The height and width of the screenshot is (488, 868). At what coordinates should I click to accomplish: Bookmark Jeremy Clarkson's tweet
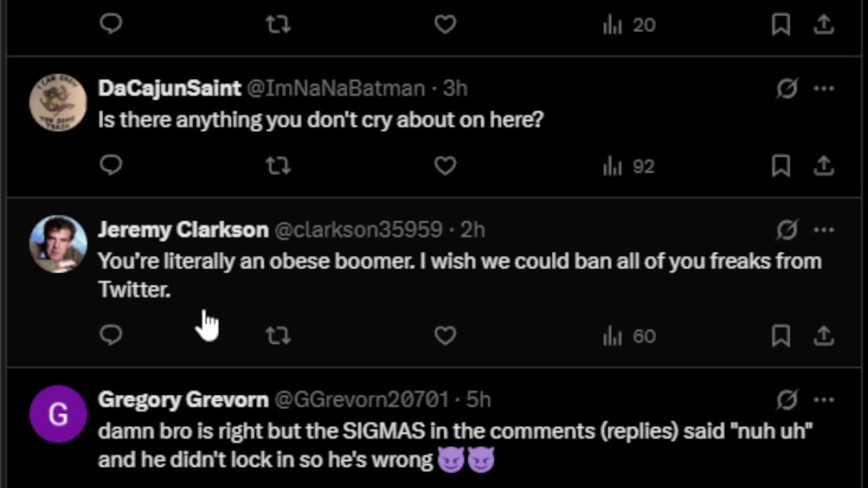point(781,335)
